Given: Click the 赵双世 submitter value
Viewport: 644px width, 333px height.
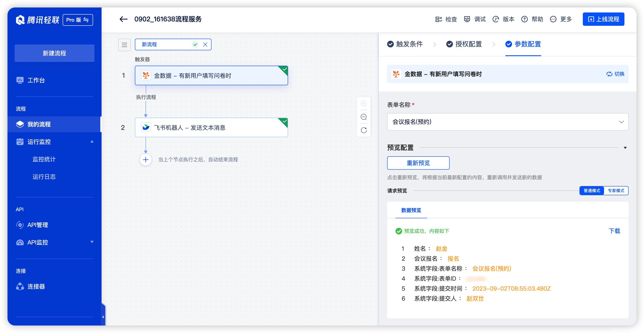Looking at the screenshot, I should [475, 298].
